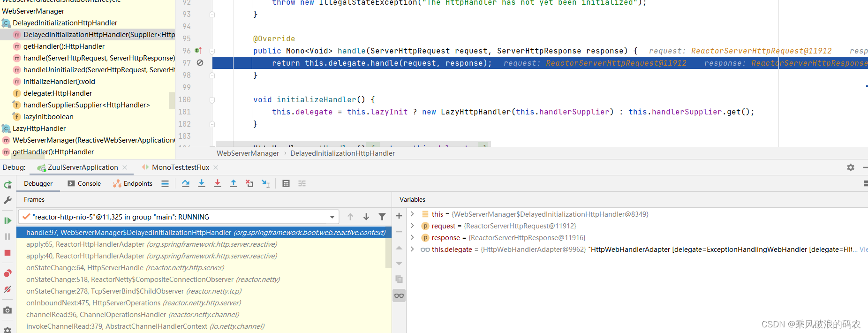Expand the 'response' variable node
This screenshot has height=333, width=868.
412,237
